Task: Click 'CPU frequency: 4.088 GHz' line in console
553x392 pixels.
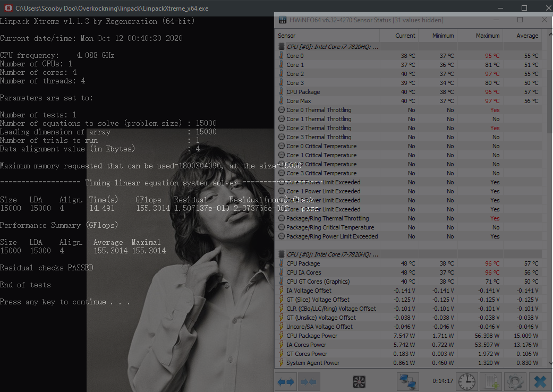Action: click(x=57, y=55)
